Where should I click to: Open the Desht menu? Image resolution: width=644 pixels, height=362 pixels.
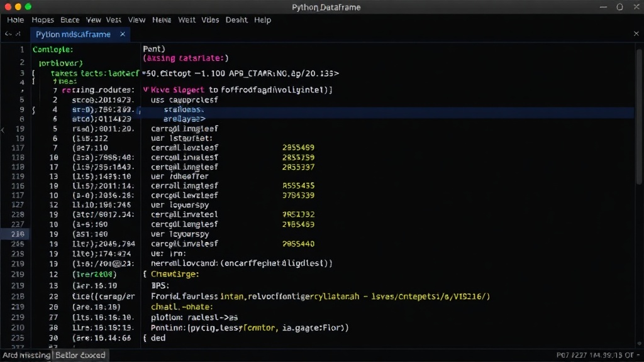point(236,19)
